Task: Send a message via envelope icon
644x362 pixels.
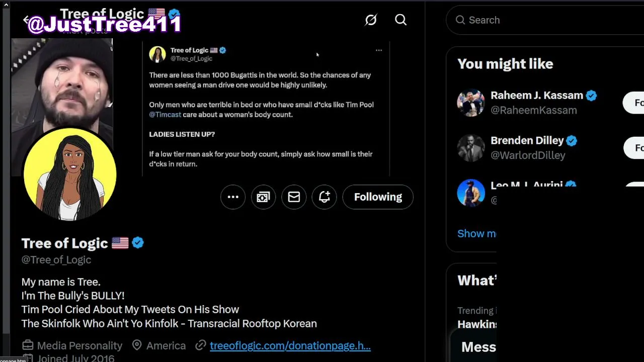Action: [294, 197]
